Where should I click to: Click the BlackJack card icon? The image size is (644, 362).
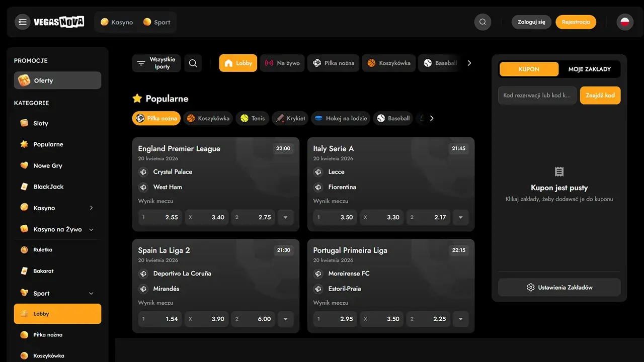24,187
